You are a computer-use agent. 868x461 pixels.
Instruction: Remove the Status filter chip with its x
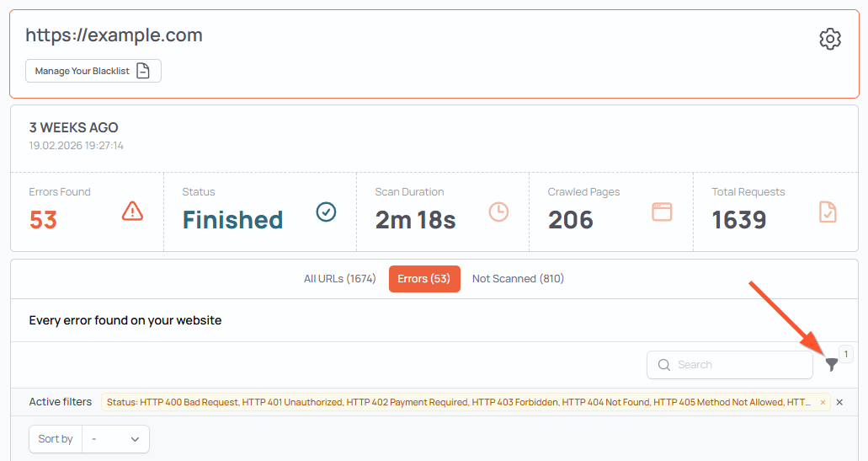823,403
